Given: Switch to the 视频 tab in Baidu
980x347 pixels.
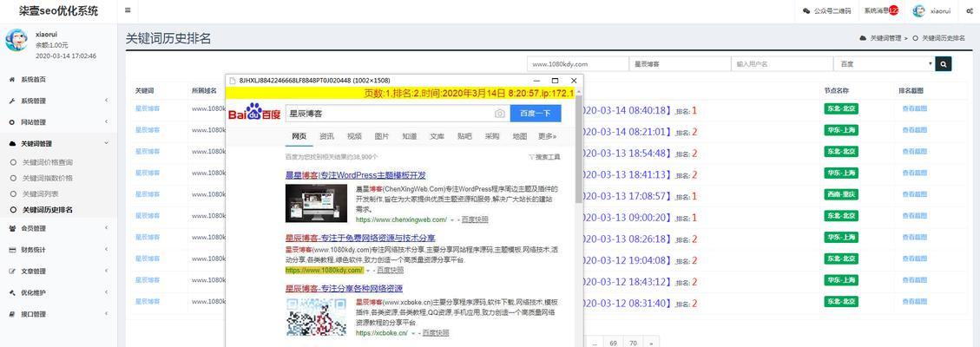Looking at the screenshot, I should [x=354, y=136].
